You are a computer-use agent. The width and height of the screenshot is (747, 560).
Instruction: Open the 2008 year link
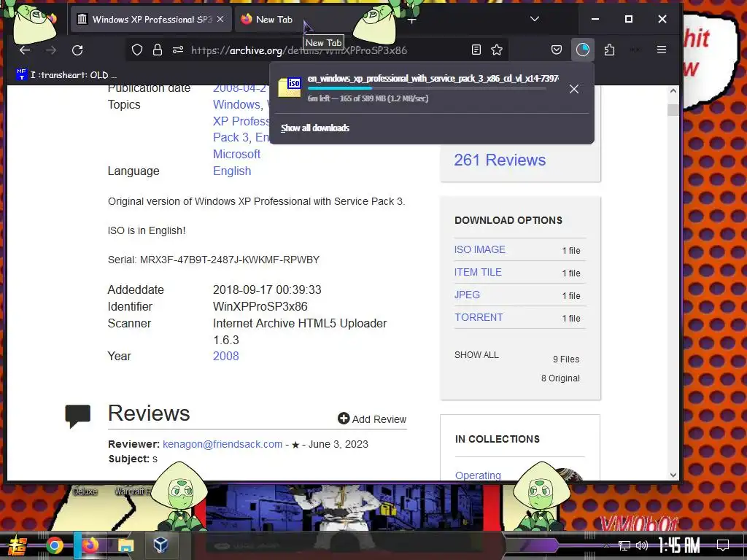click(226, 356)
